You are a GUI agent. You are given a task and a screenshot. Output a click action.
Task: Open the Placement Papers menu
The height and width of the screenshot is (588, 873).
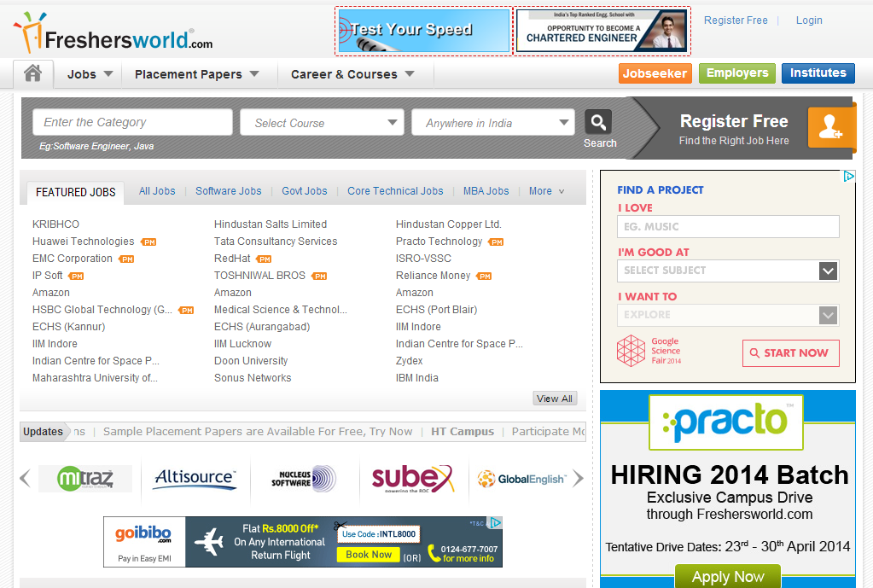(x=196, y=74)
